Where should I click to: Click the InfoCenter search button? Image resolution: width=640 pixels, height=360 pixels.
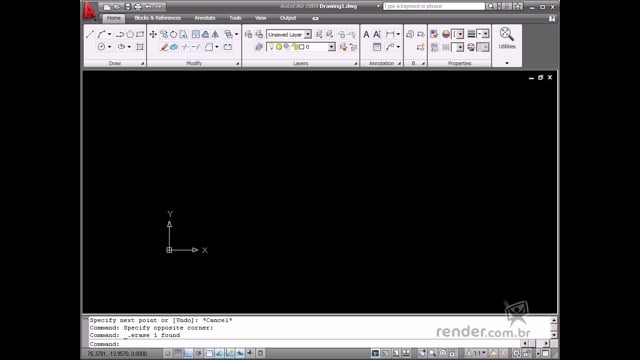491,6
